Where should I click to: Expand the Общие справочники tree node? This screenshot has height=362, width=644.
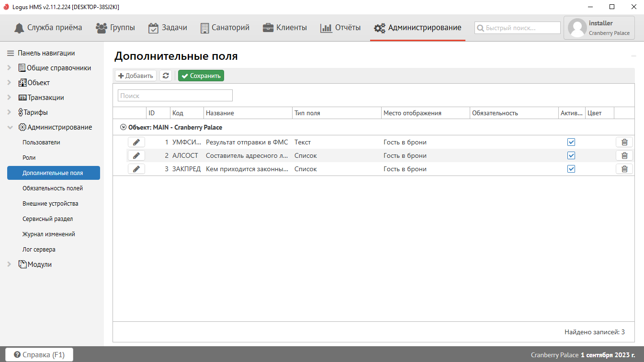[10, 68]
